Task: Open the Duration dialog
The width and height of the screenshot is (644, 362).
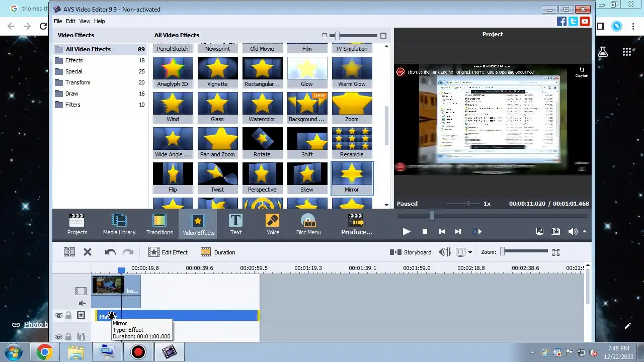Action: tap(218, 252)
